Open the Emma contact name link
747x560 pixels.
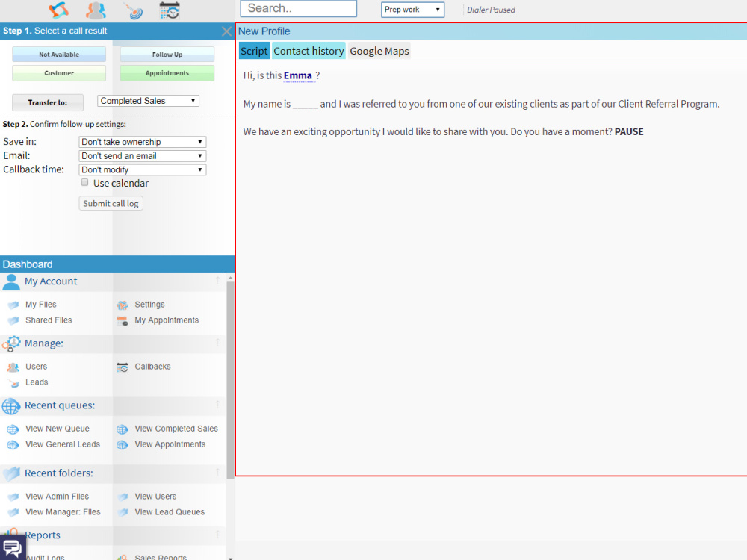click(x=298, y=75)
